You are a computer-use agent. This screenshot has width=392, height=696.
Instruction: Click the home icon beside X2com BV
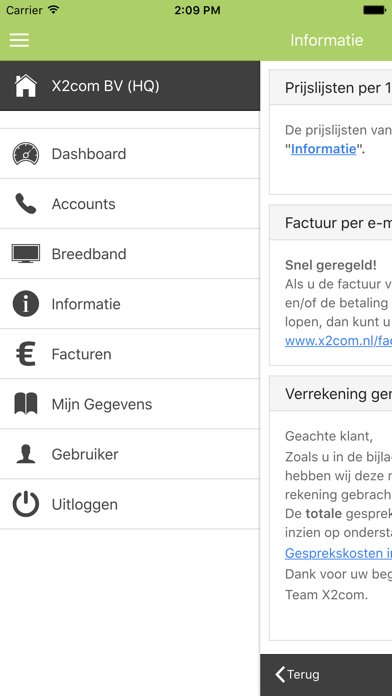26,86
